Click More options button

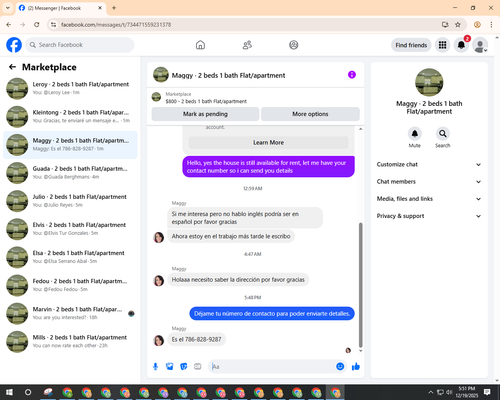point(310,114)
